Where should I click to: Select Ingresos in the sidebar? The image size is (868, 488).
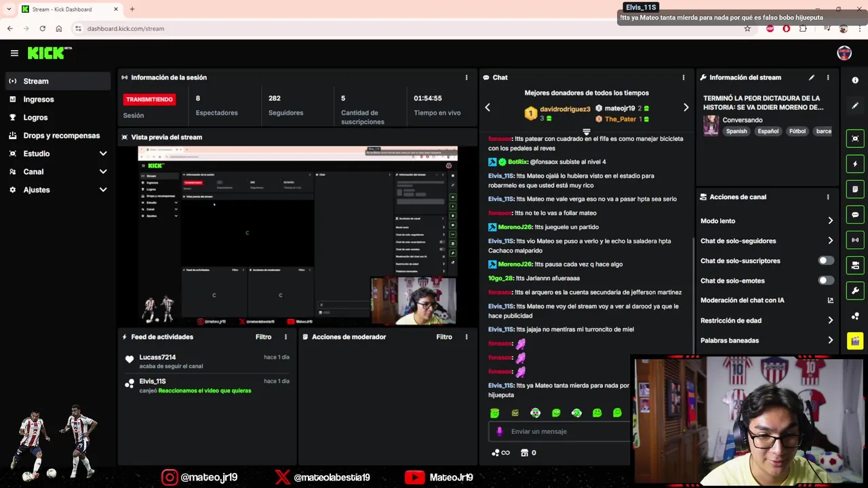[56, 100]
